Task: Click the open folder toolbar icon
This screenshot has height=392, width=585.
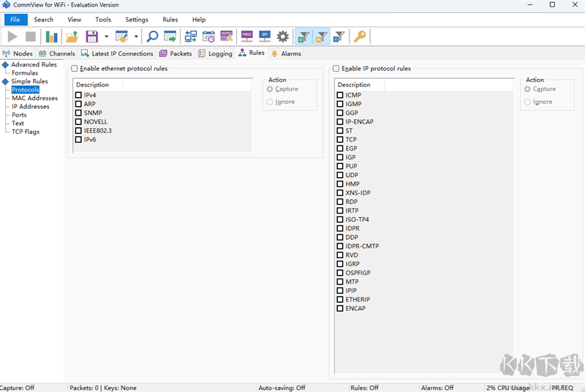Action: coord(72,36)
